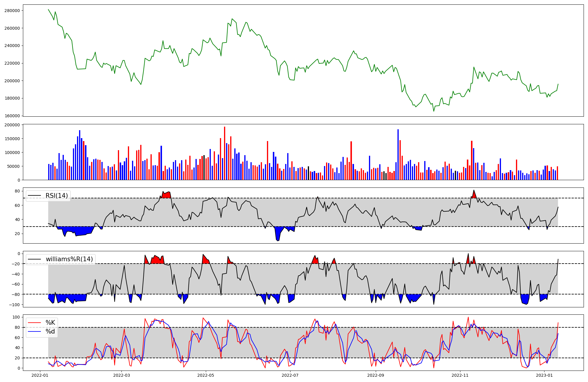
Task: Click the 2022-11 x-axis tick label
Action: point(460,375)
